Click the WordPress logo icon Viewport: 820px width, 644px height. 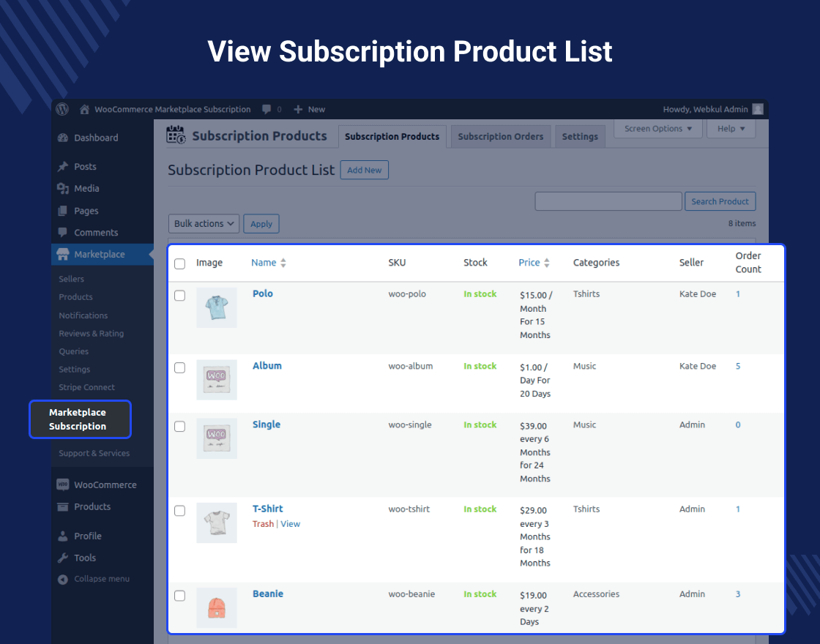62,109
